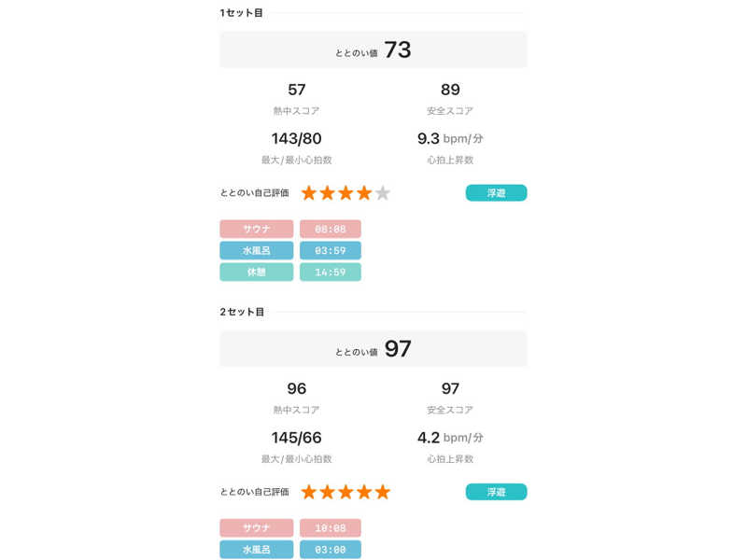
Task: Tap the fifth star in set 2 rating
Action: 383,492
